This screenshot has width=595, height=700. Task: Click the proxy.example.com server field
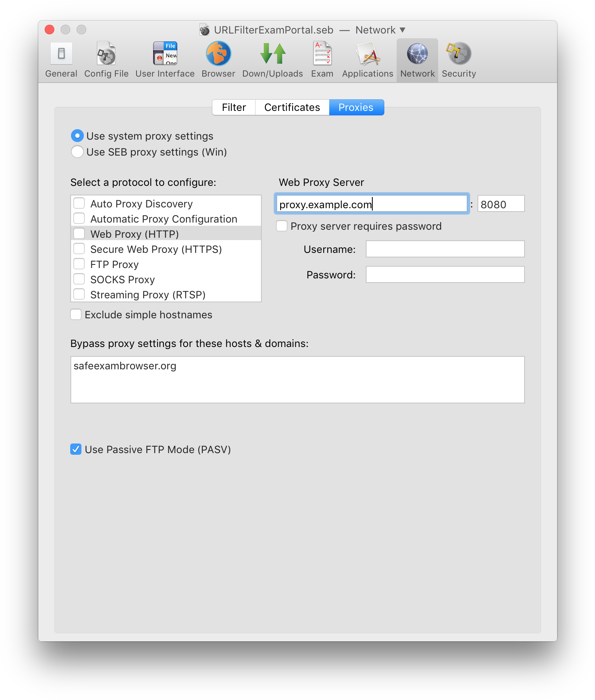click(372, 204)
